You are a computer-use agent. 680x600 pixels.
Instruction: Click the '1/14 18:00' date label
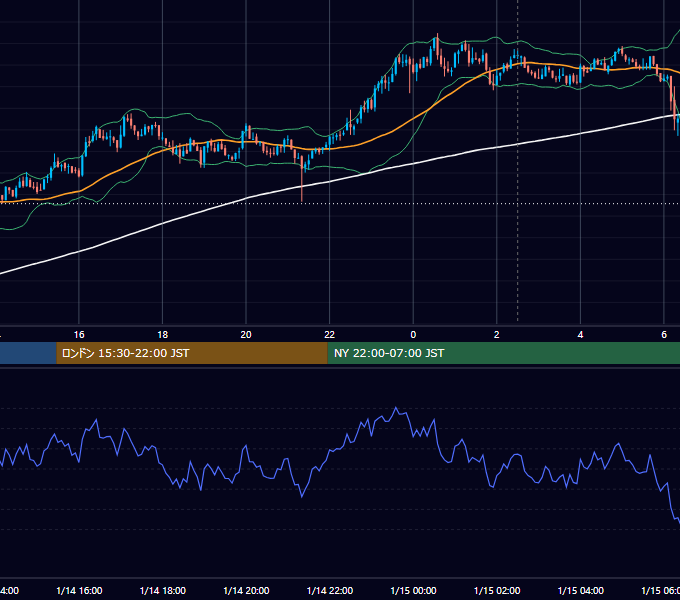click(x=163, y=591)
